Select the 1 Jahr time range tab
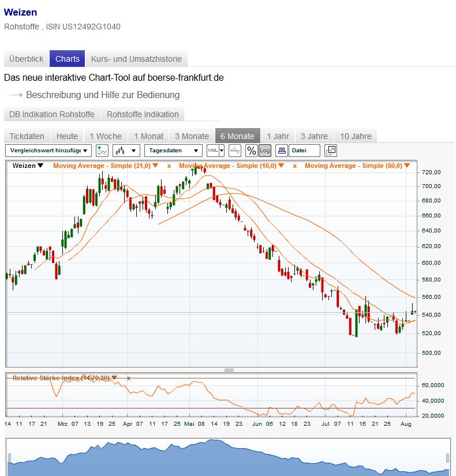Screen dimensions: 456x476 pos(278,136)
